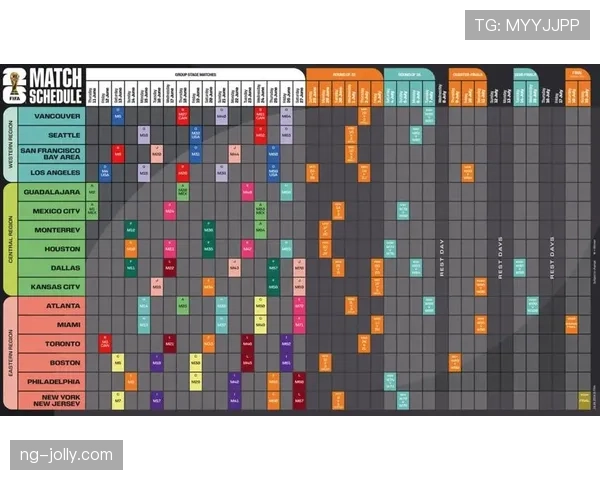The image size is (600, 480).
Task: Select the Round of 16 header
Action: (x=409, y=75)
